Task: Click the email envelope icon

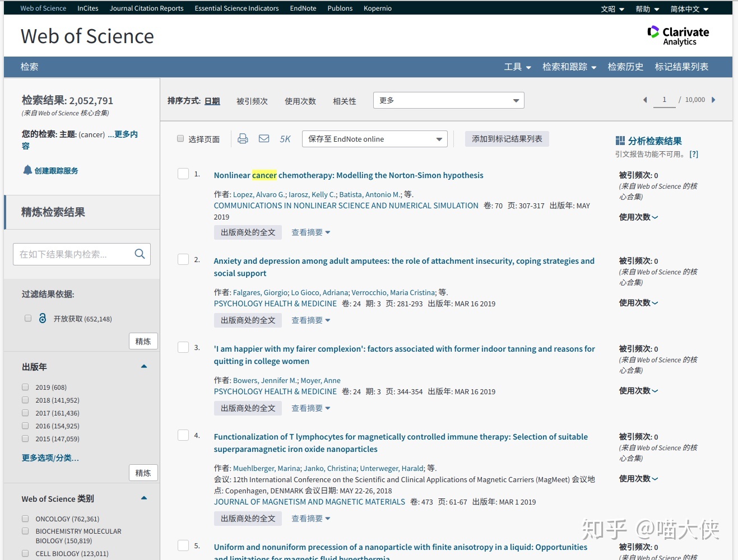Action: point(264,138)
